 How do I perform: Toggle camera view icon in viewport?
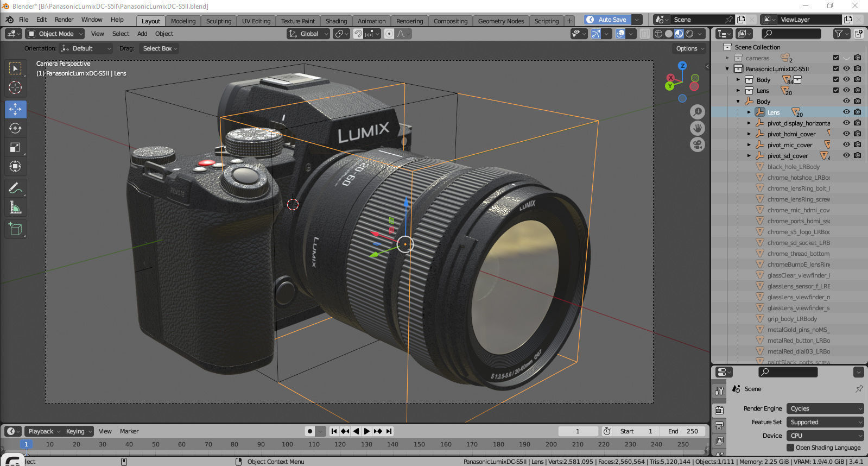click(698, 144)
